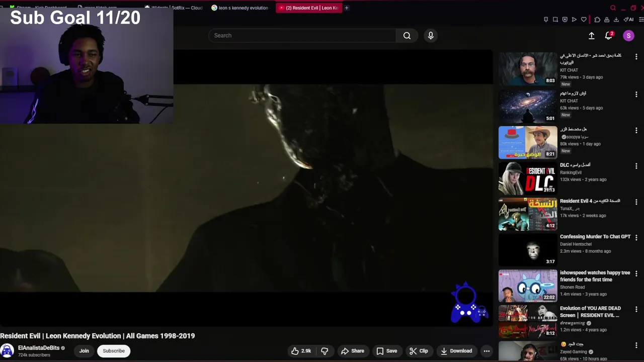Click the browser send/flow arrow icon

(574, 20)
